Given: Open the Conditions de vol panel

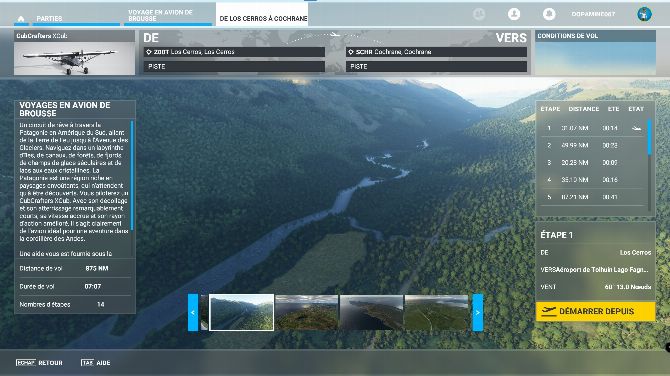Looking at the screenshot, I should point(595,53).
